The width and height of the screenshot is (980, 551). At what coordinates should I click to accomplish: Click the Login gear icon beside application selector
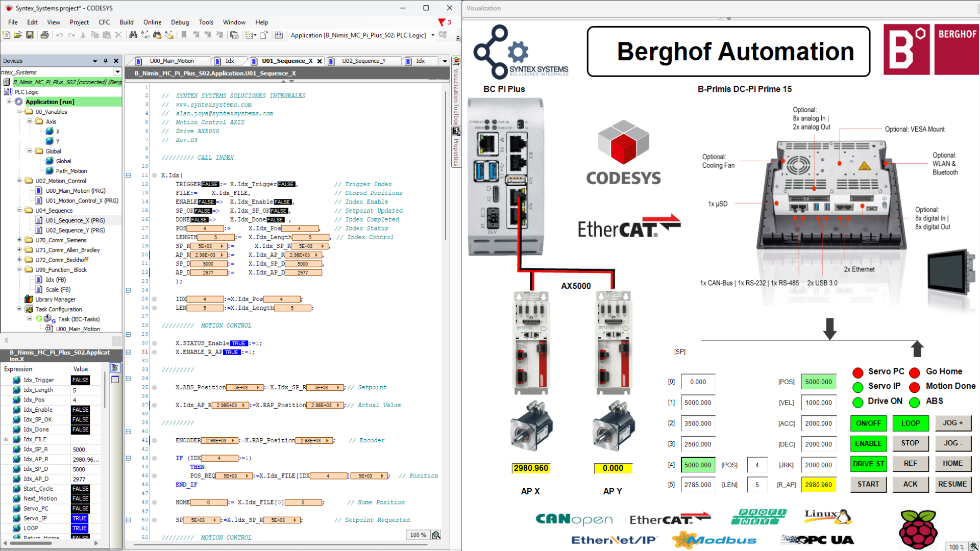(x=443, y=35)
